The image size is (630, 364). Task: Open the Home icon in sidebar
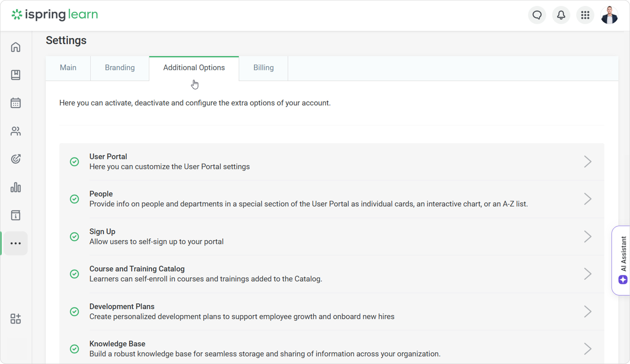[15, 47]
